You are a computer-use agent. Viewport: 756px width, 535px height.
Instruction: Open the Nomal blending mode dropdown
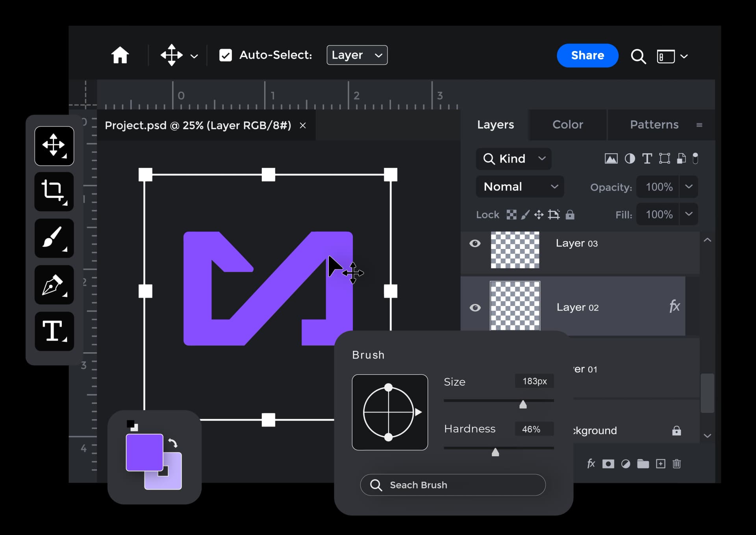tap(520, 186)
